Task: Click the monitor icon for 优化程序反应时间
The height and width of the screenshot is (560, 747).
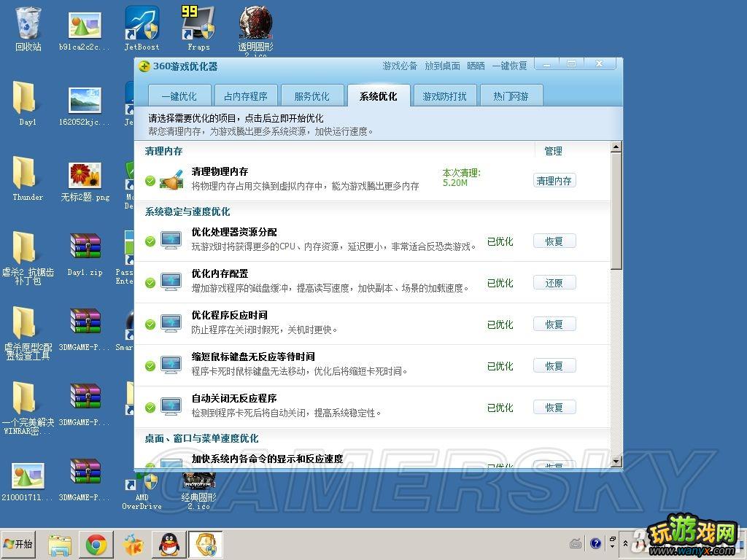Action: 171,323
